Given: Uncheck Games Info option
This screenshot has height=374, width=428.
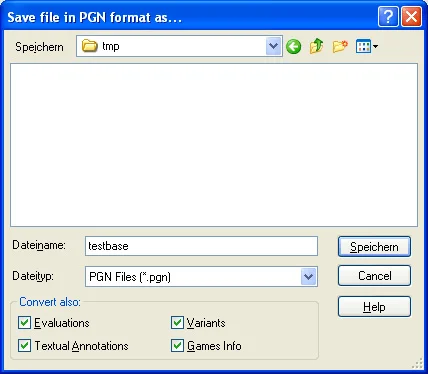Looking at the screenshot, I should [x=177, y=346].
